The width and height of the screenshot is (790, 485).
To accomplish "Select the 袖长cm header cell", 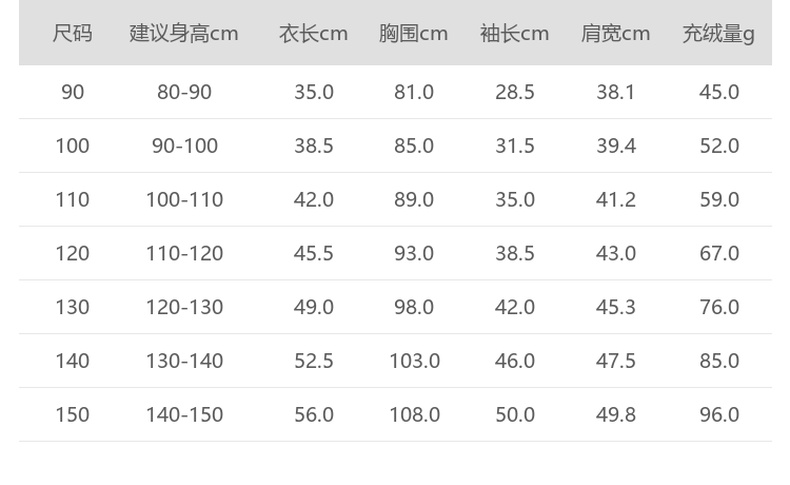I will [514, 33].
